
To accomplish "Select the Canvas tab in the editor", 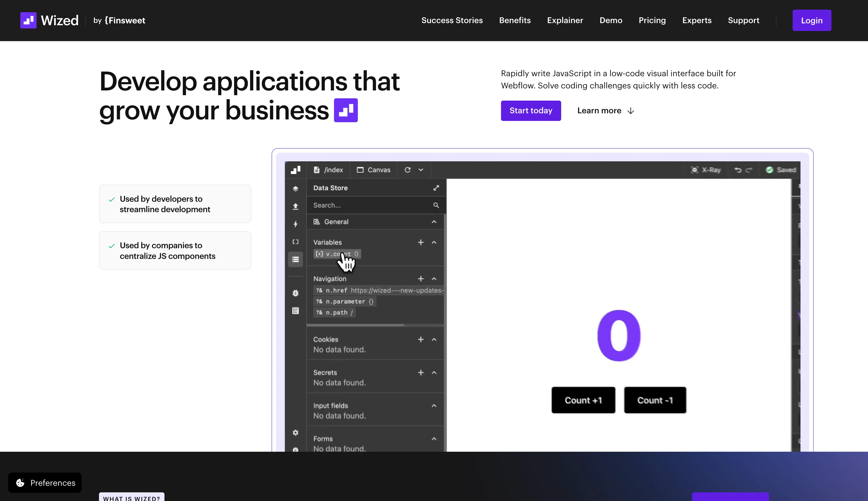I will click(x=373, y=170).
